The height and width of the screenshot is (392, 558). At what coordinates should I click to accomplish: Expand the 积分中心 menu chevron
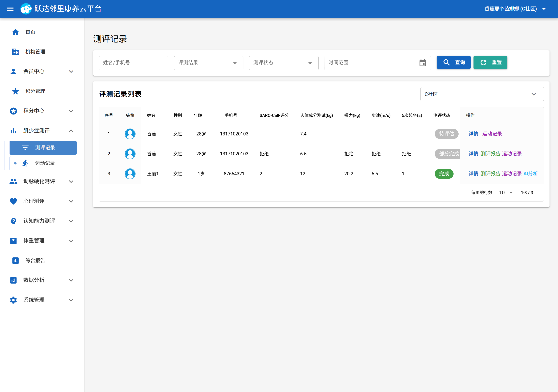click(x=71, y=111)
